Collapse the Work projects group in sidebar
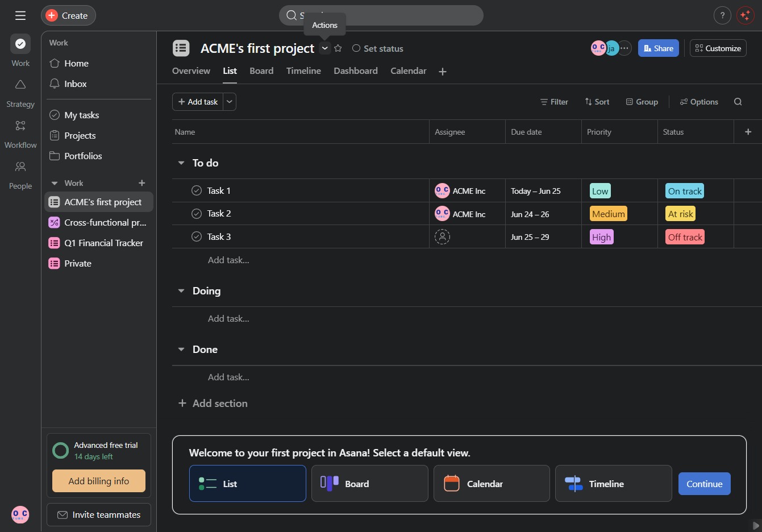 click(55, 183)
